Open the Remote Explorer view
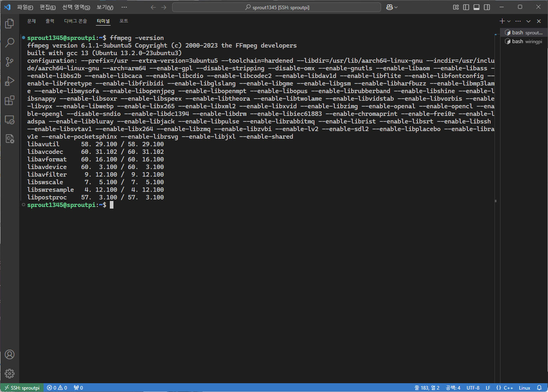This screenshot has height=392, width=548. (10, 119)
